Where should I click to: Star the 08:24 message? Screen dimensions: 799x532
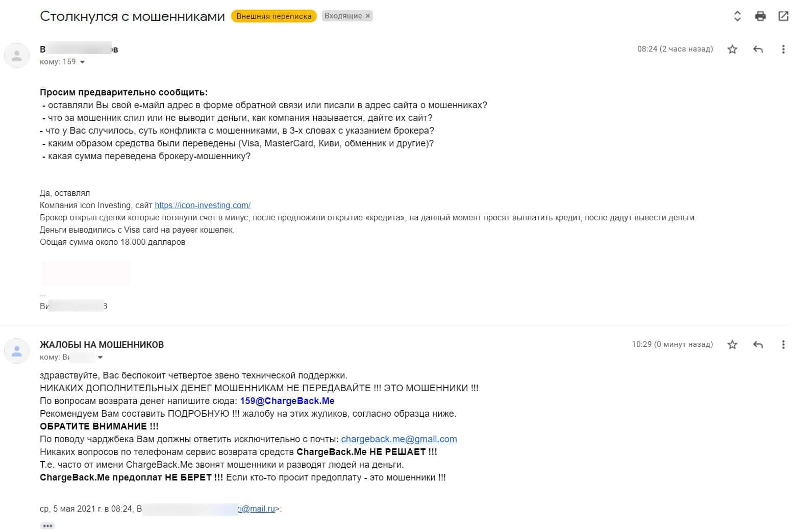click(x=732, y=49)
